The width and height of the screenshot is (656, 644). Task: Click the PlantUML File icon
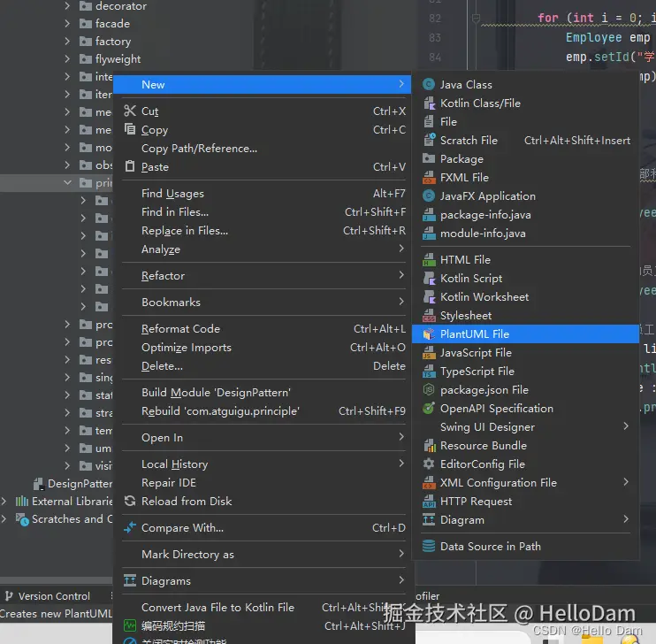429,334
